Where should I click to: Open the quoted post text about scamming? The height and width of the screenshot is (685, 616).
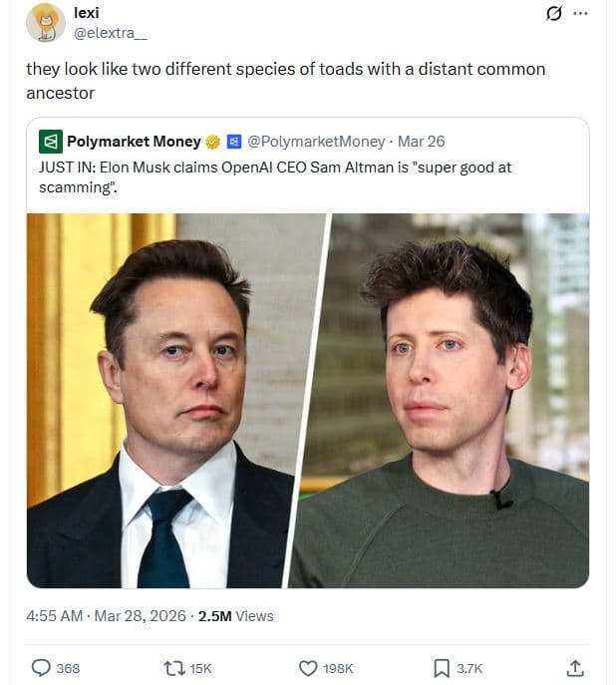pos(274,176)
